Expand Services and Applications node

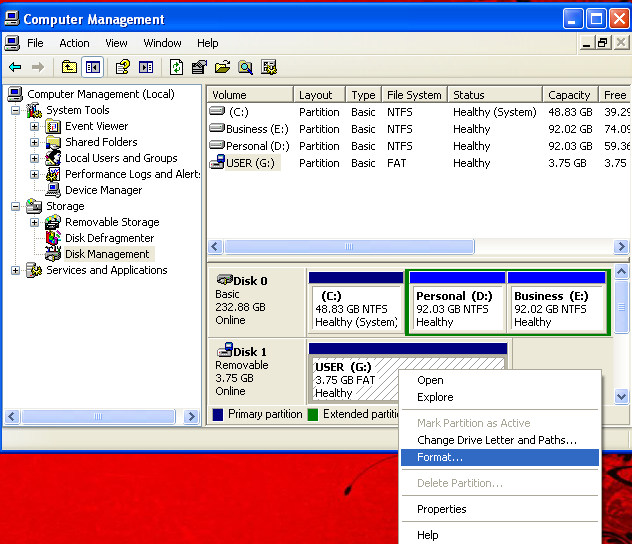click(x=15, y=270)
